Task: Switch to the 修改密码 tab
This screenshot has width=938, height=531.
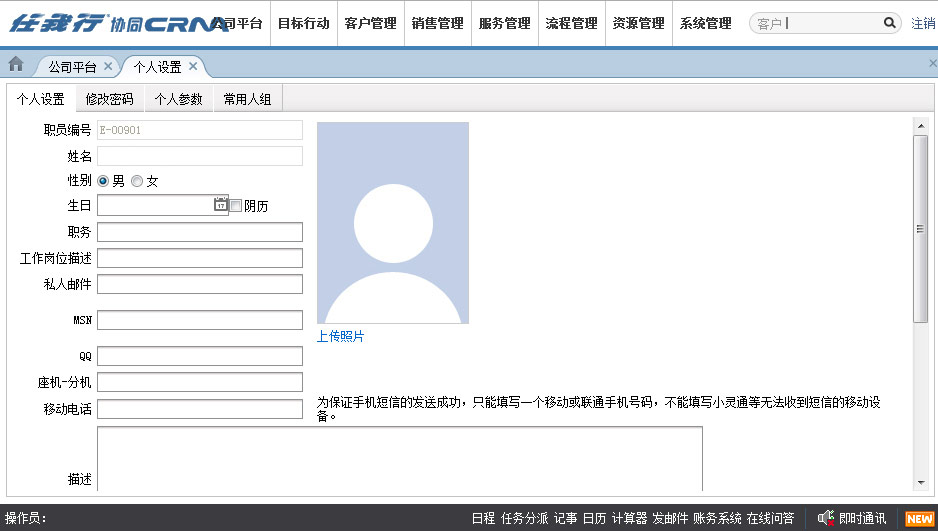Action: [x=109, y=99]
